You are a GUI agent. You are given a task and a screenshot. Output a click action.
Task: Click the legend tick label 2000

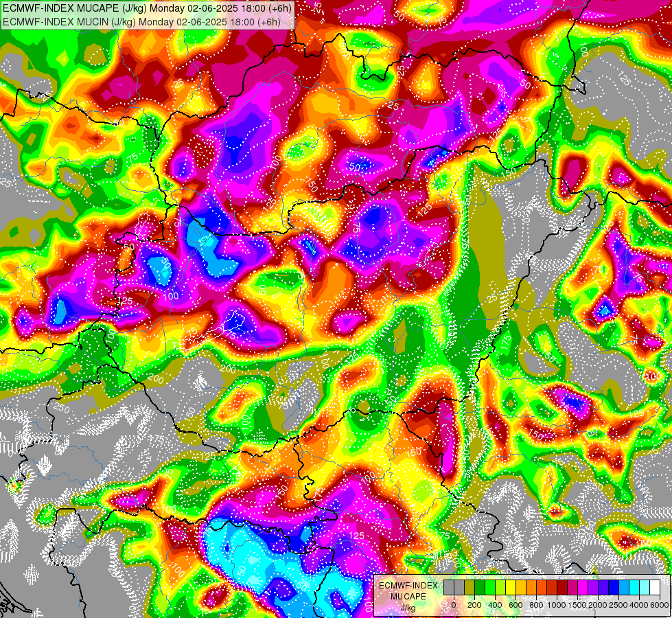pyautogui.click(x=598, y=605)
